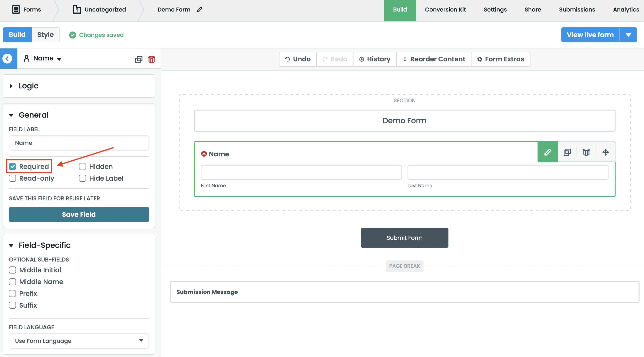The image size is (644, 357).
Task: Open the form History
Action: [374, 59]
